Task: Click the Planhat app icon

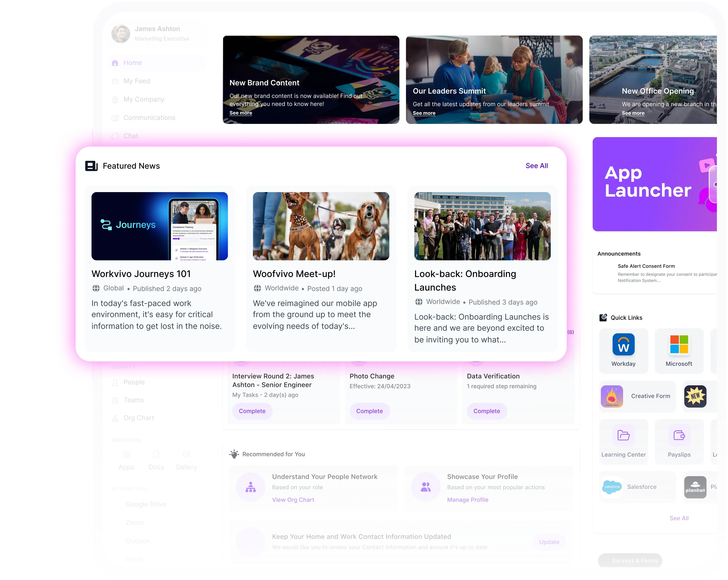Action: click(x=695, y=487)
